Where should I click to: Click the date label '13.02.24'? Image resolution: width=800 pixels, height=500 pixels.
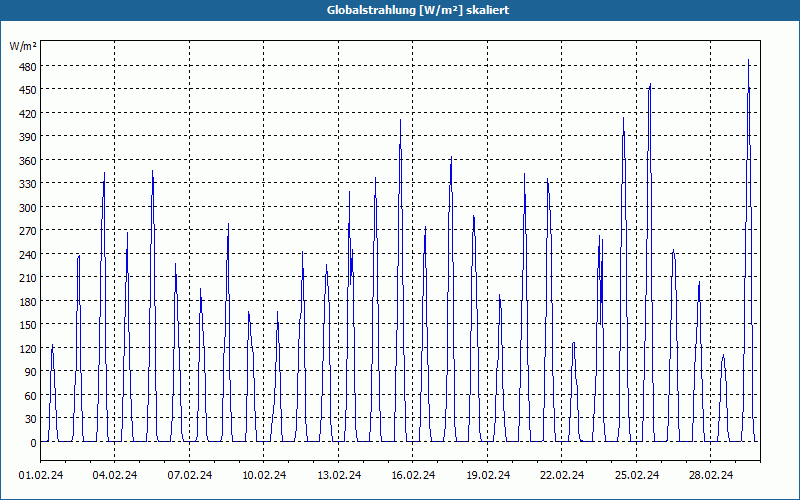[x=339, y=475]
